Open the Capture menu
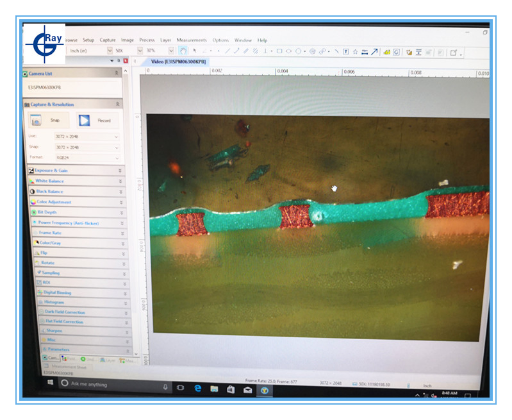The height and width of the screenshot is (420, 512). click(x=108, y=40)
